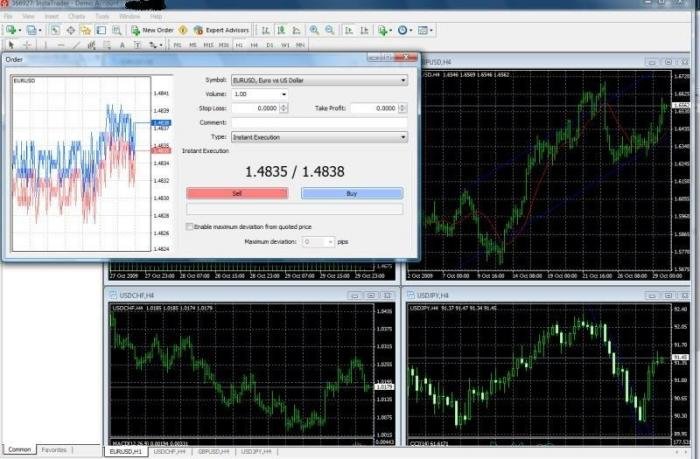
Task: Click the Expert Advisors toolbar button
Action: click(221, 30)
